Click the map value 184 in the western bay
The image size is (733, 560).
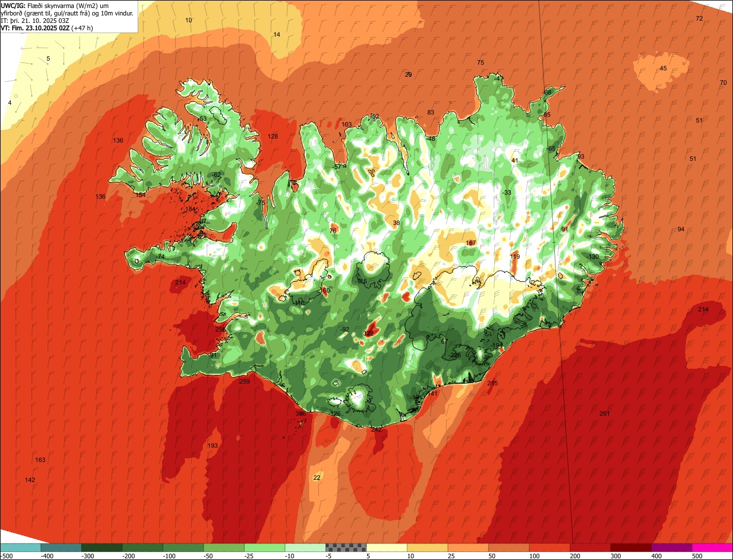191,209
